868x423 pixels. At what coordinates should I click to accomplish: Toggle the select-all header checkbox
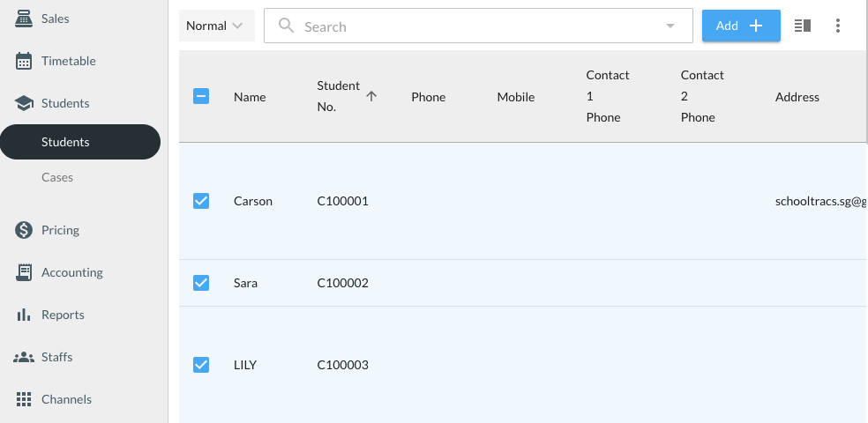coord(201,97)
